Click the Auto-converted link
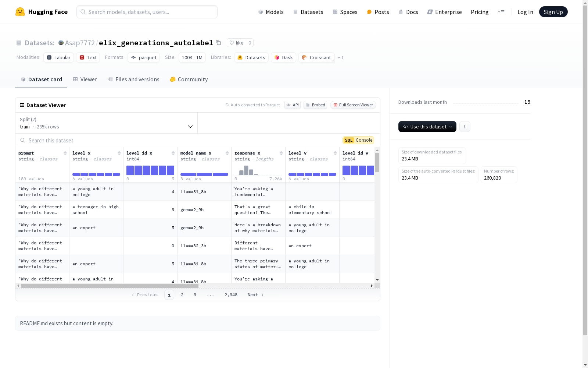This screenshot has width=588, height=368. point(245,105)
